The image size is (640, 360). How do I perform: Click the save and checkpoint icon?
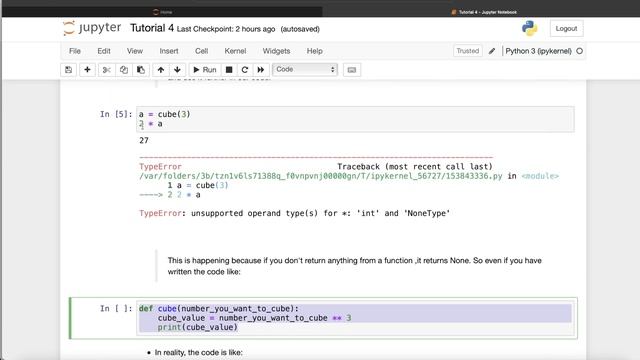[x=68, y=70]
